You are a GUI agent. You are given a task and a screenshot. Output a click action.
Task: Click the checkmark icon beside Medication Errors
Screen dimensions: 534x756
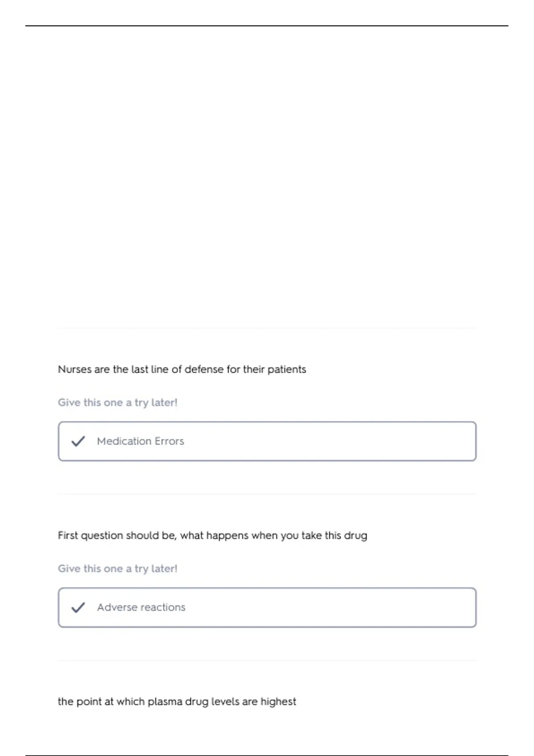click(x=78, y=441)
